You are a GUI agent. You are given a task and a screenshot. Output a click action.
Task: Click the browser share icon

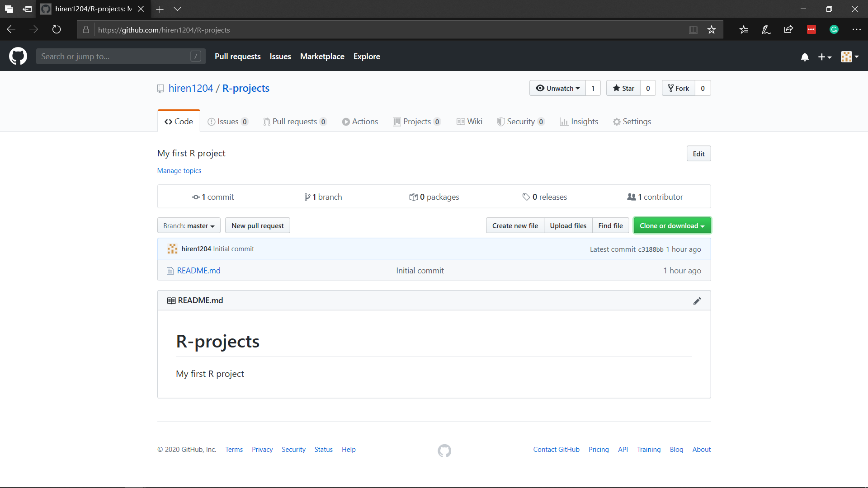[788, 30]
